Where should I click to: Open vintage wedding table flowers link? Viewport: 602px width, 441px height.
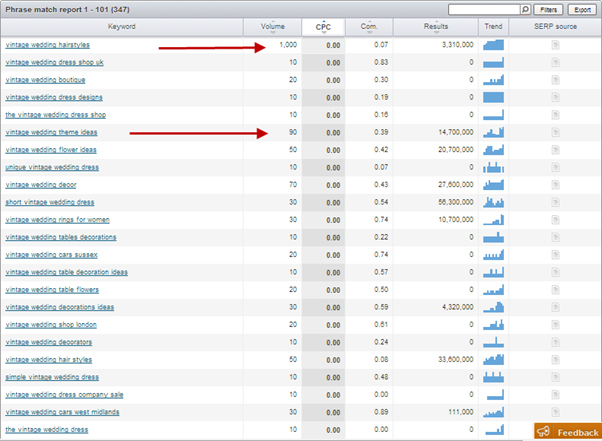pyautogui.click(x=52, y=290)
